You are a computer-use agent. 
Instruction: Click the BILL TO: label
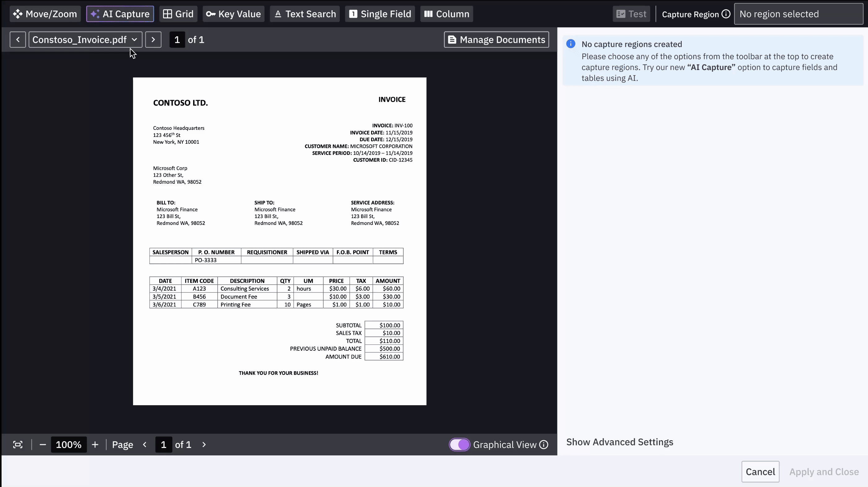(x=166, y=203)
